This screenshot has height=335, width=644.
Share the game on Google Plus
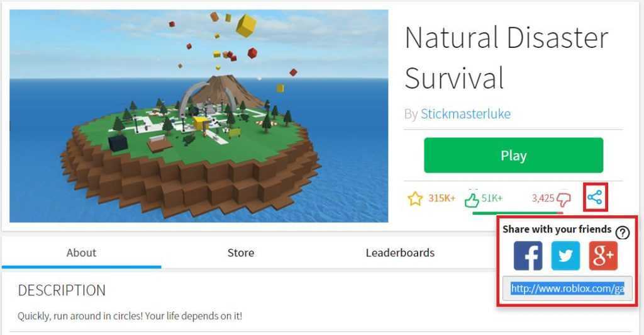[603, 256]
